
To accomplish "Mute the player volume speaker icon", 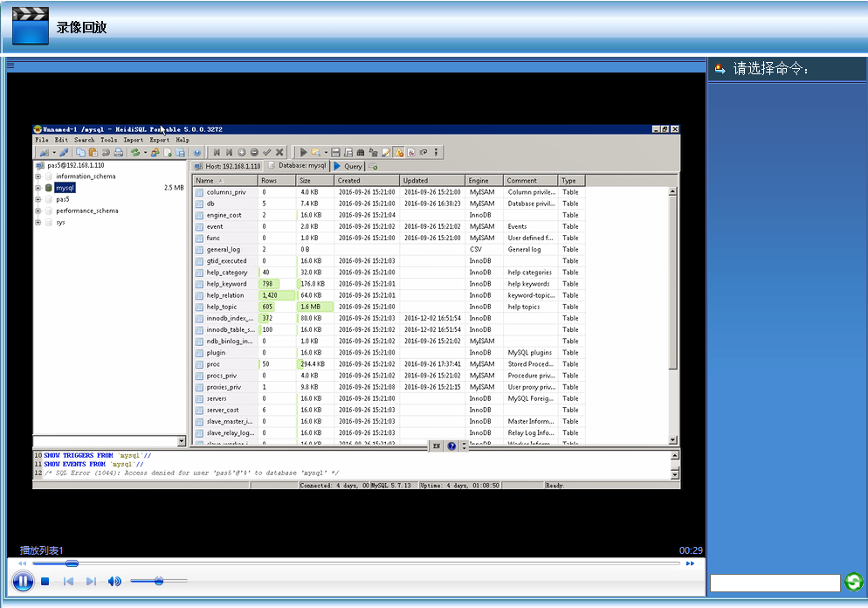I will pyautogui.click(x=114, y=582).
